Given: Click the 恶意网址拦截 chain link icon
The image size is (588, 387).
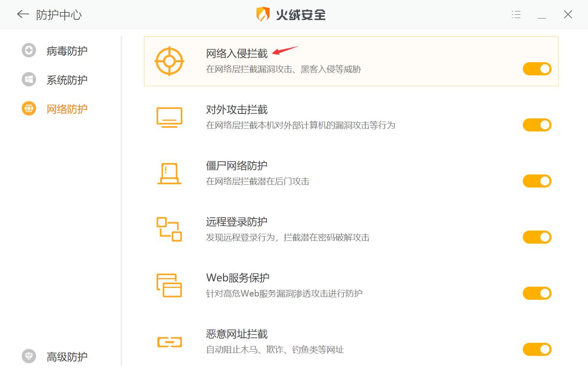Looking at the screenshot, I should [169, 342].
